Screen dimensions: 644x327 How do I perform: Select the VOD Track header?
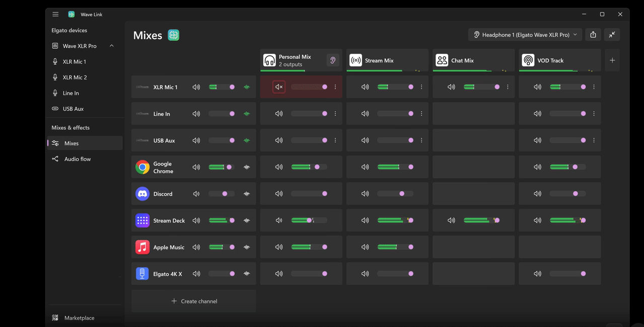[x=559, y=60]
